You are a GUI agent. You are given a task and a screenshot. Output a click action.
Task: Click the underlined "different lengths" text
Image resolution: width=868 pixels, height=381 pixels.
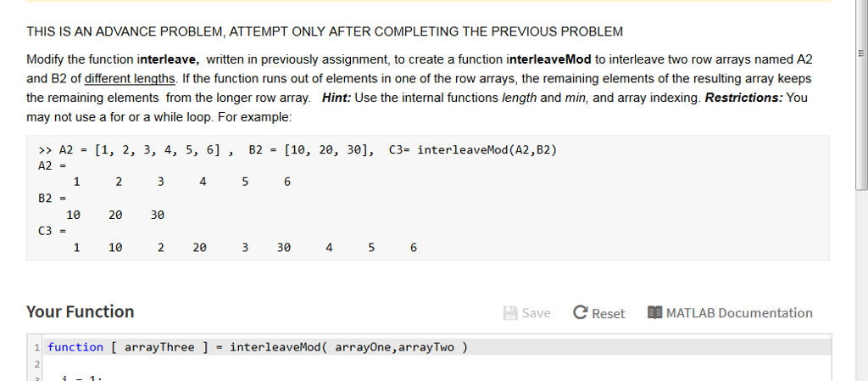(130, 79)
